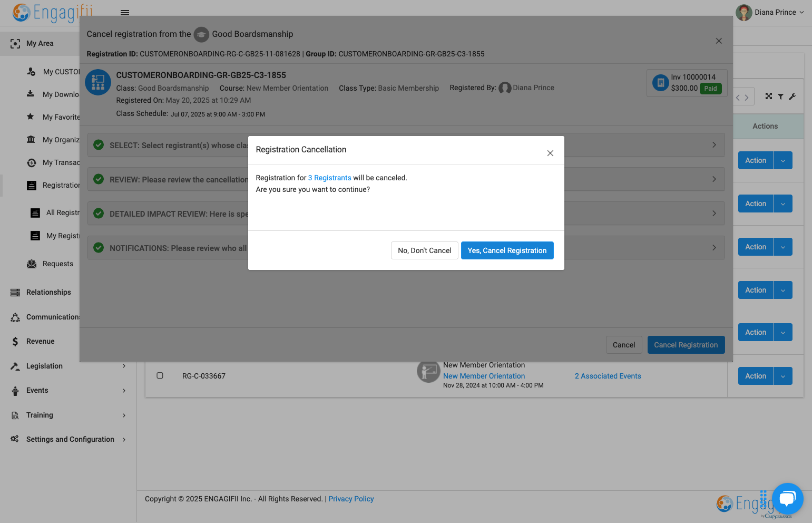812x523 pixels.
Task: Select the Relationships menu
Action: (x=48, y=292)
